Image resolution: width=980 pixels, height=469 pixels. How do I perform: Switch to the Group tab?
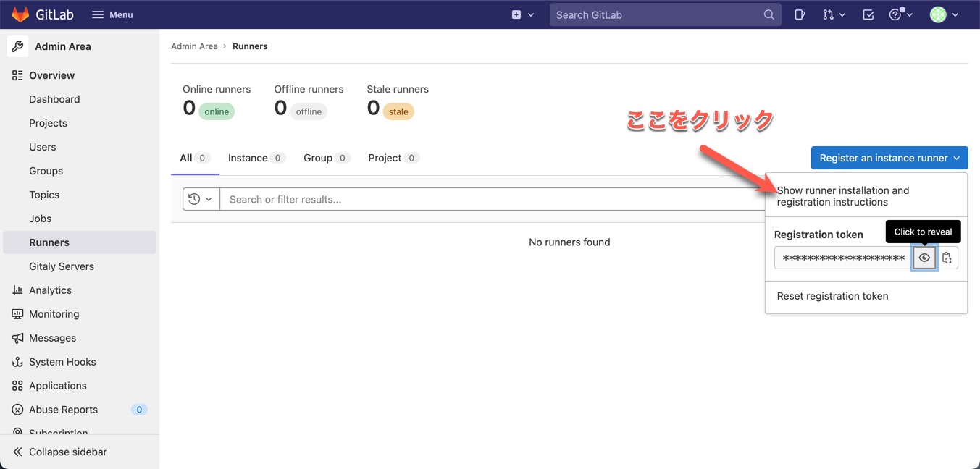pyautogui.click(x=327, y=158)
